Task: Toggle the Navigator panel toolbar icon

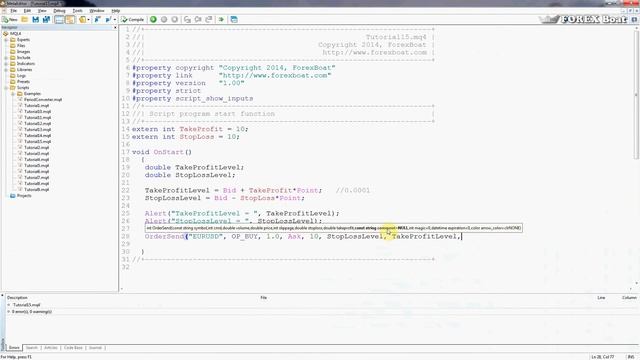Action: click(x=59, y=20)
